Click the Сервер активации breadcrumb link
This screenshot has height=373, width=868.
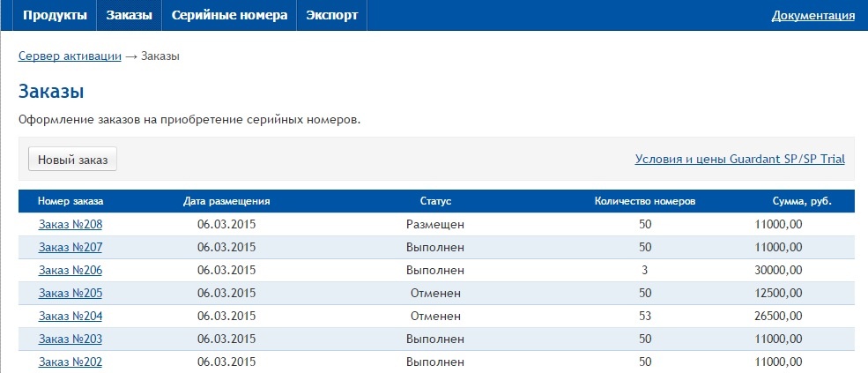coord(70,56)
